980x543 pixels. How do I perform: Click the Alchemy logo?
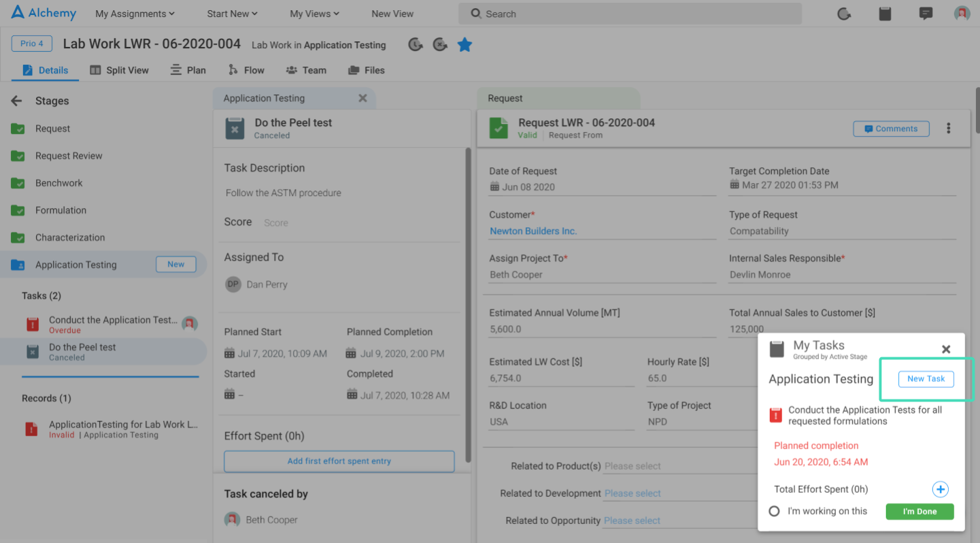(44, 13)
